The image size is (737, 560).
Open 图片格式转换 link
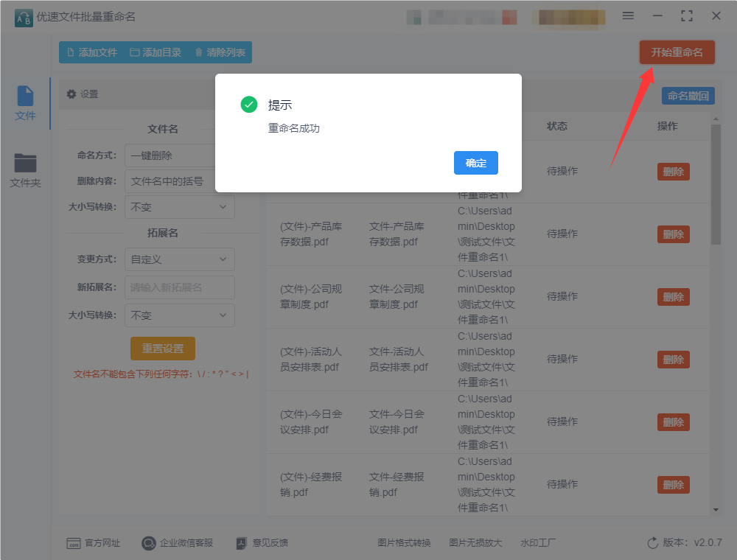[404, 543]
